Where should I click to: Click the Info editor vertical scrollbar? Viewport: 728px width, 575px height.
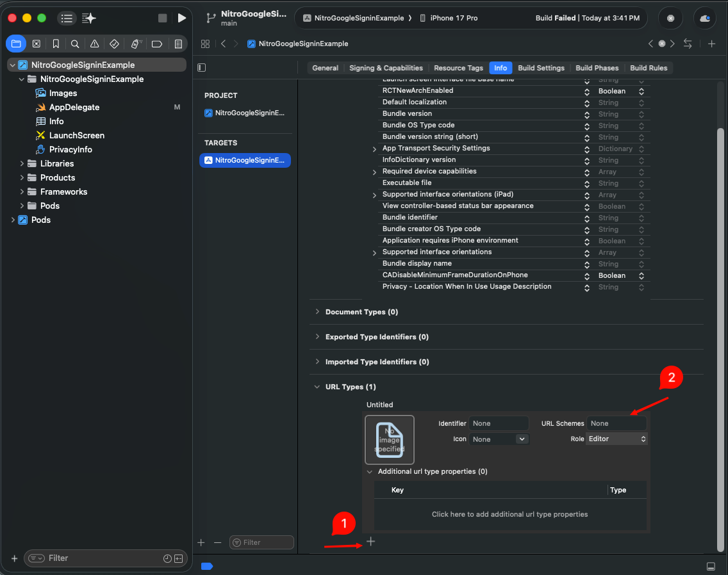pyautogui.click(x=720, y=340)
